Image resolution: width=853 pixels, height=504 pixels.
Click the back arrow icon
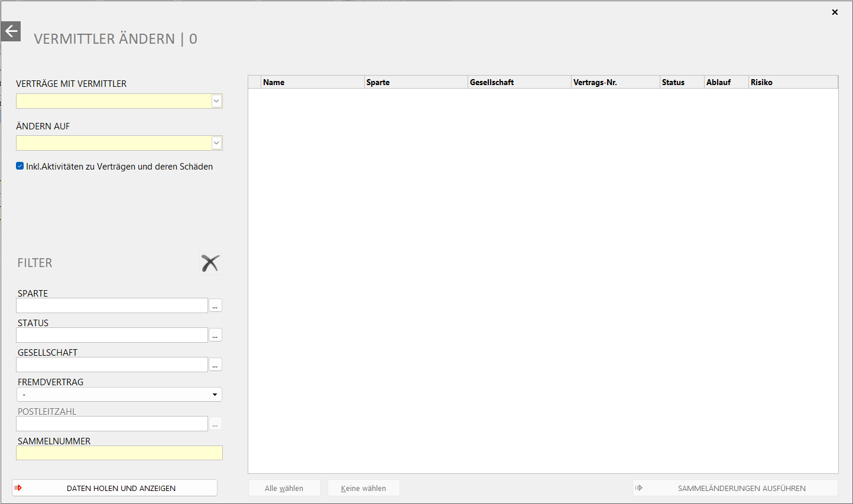(11, 31)
